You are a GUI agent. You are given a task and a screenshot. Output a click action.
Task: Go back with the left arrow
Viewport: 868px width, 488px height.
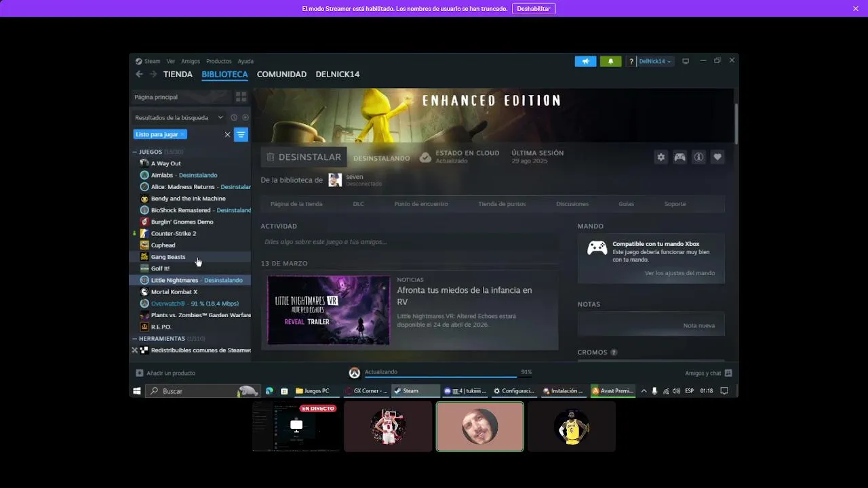point(139,74)
